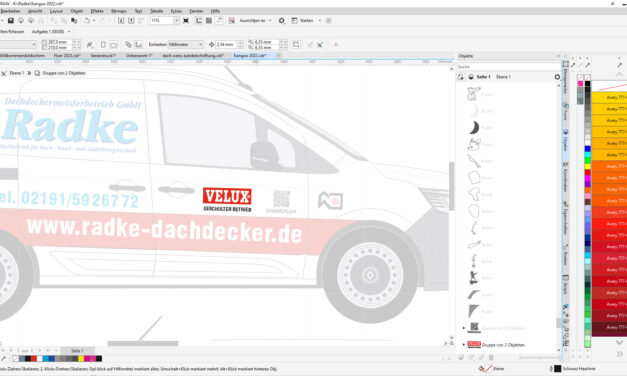This screenshot has width=627, height=376.
Task: Open the Aufgabe 1 dropdown
Action: tap(69, 31)
